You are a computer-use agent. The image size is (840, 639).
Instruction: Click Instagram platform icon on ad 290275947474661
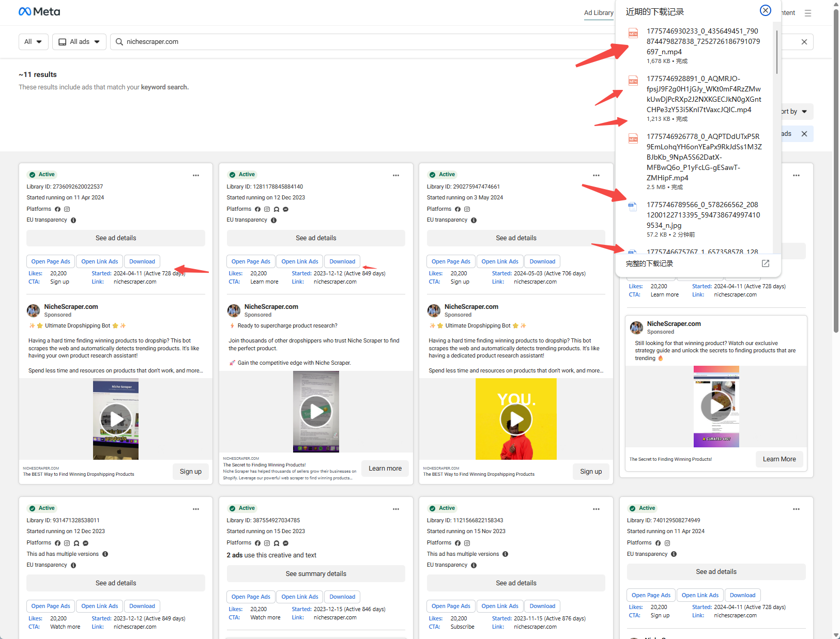467,209
